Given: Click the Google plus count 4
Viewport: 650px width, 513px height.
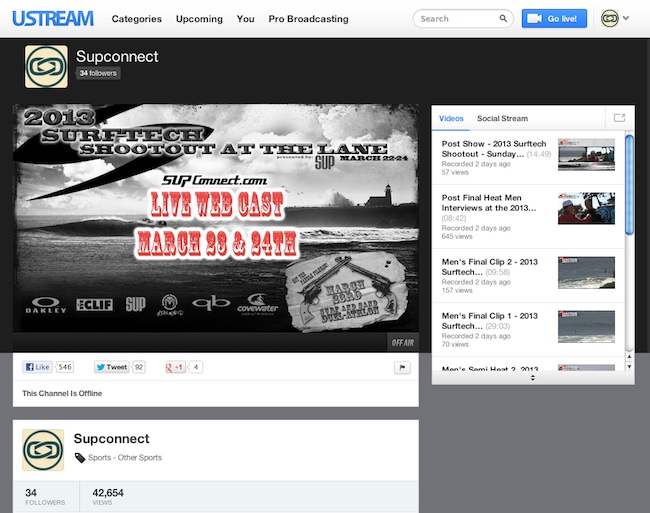Looking at the screenshot, I should (x=196, y=367).
